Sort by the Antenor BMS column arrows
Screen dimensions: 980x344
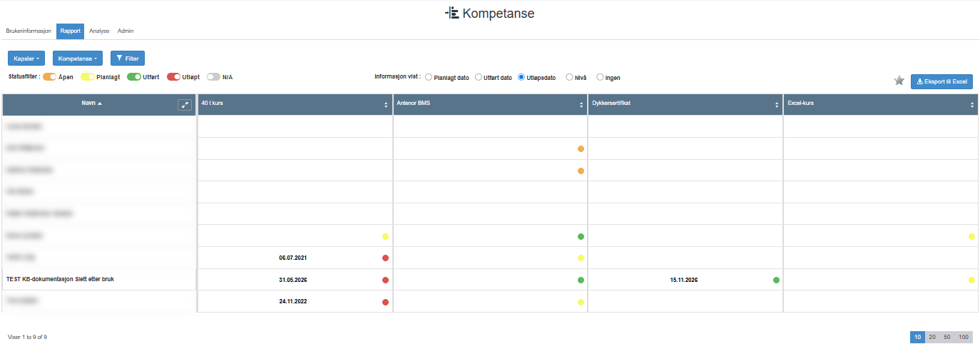coord(581,105)
